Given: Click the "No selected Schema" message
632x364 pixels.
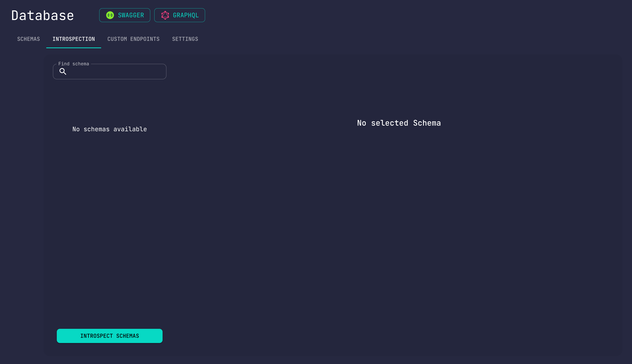Looking at the screenshot, I should click(399, 123).
